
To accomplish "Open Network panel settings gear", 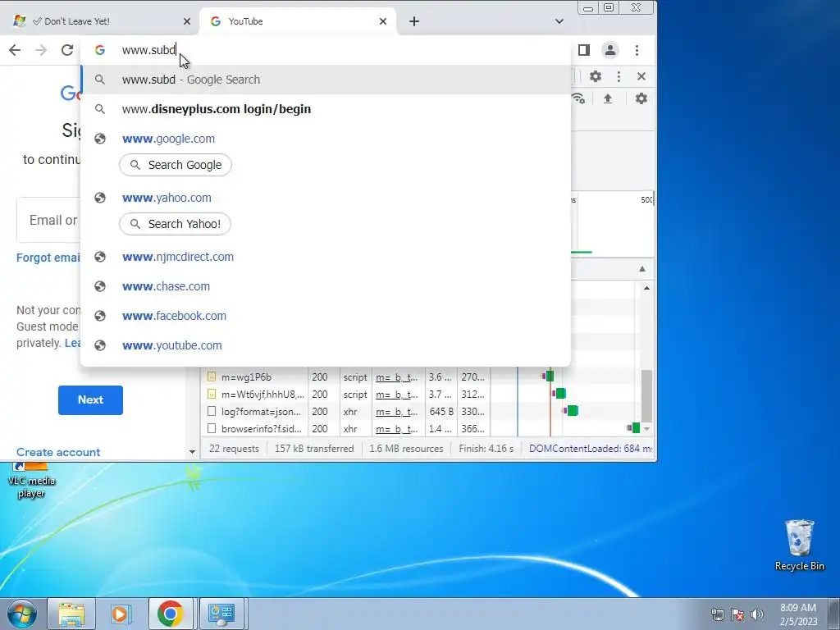I will (x=641, y=98).
